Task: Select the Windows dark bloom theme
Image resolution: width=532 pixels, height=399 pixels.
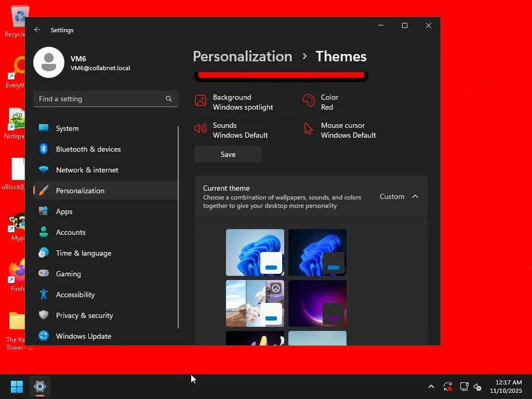Action: [x=317, y=252]
